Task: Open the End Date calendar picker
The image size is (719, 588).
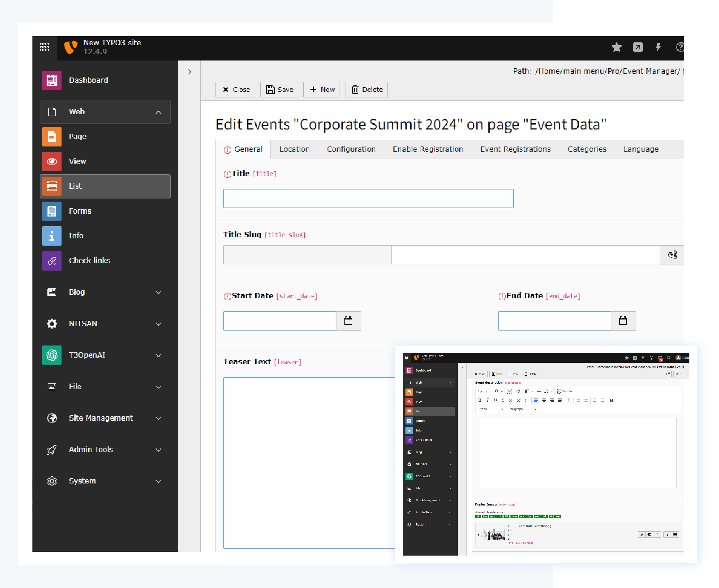Action: click(623, 321)
